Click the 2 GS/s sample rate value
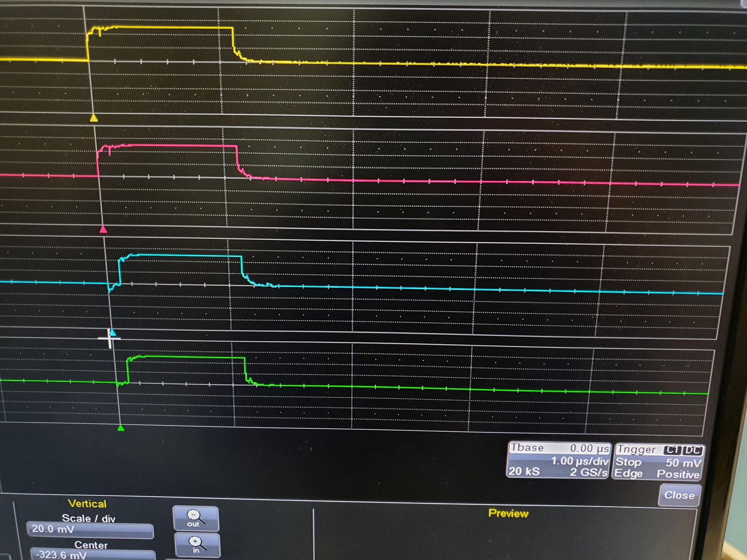This screenshot has height=560, width=747. [589, 472]
